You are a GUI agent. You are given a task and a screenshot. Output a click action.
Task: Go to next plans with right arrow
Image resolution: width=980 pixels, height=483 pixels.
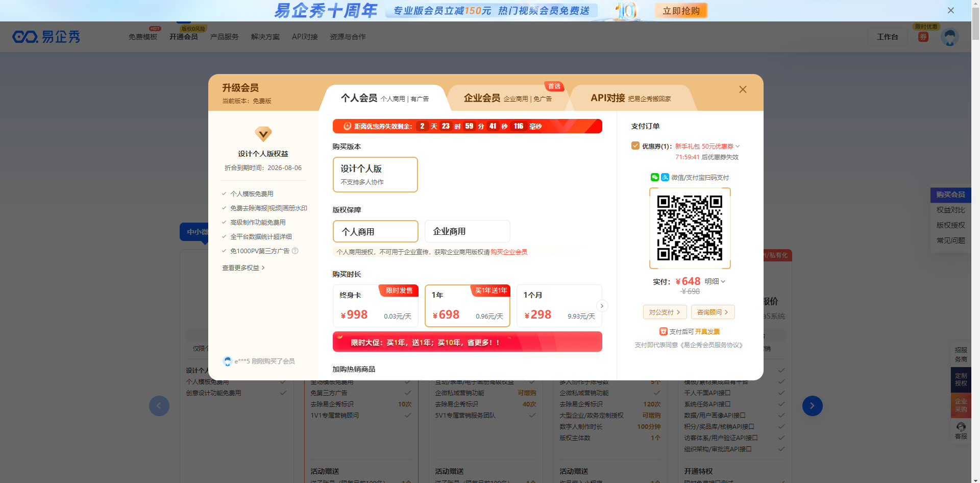pos(812,406)
